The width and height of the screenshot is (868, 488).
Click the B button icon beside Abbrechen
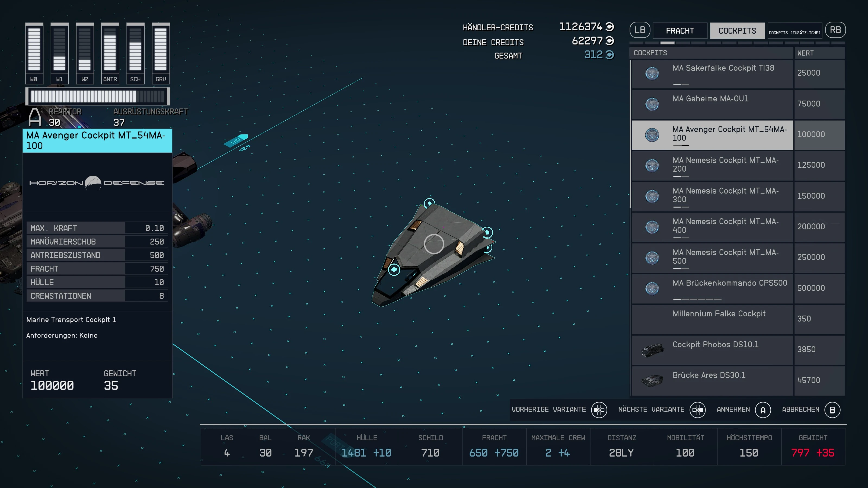[832, 410]
